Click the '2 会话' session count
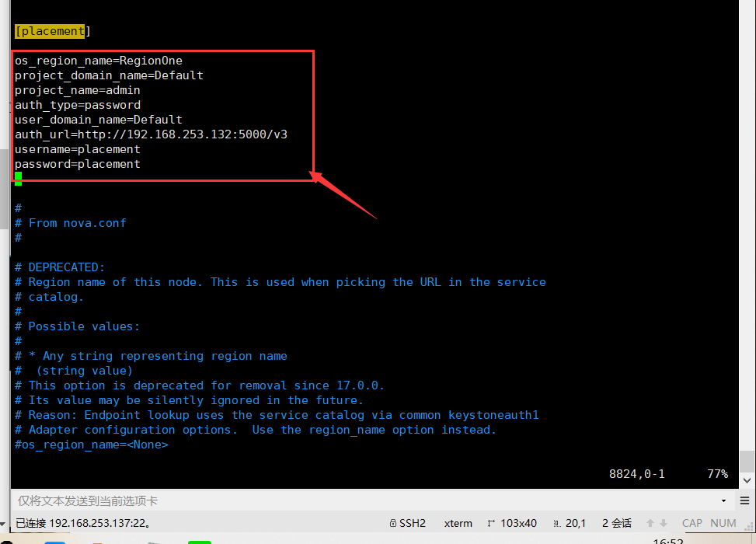Screen dimensions: 756x544 point(617,523)
